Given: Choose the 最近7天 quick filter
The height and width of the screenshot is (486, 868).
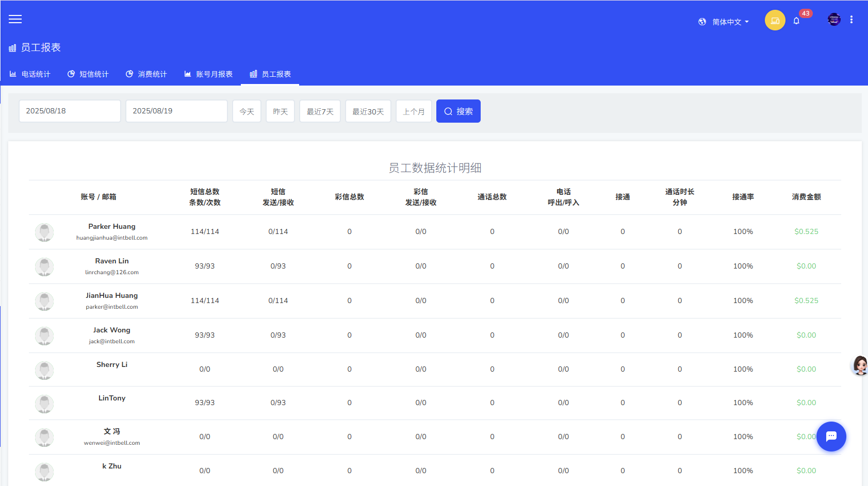Looking at the screenshot, I should point(320,111).
